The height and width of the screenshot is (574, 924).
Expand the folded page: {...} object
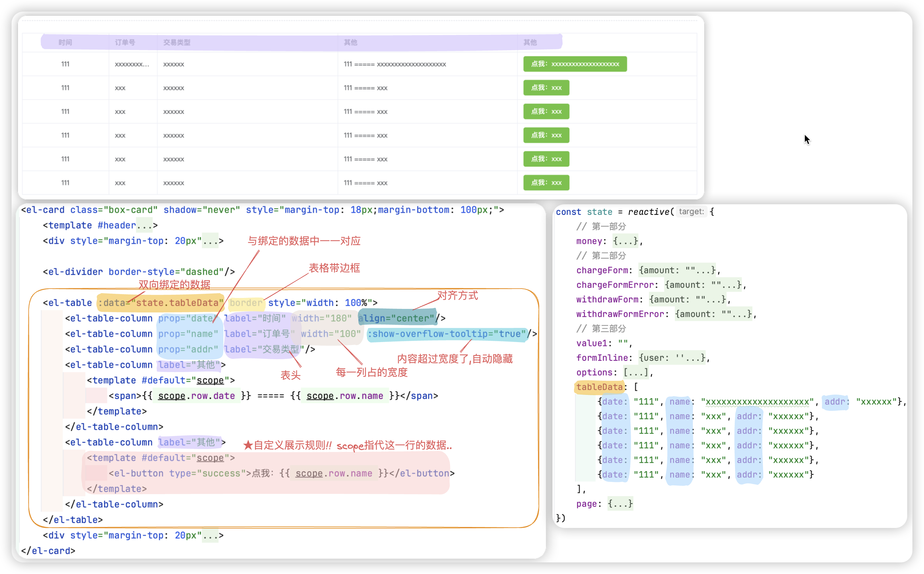click(620, 504)
